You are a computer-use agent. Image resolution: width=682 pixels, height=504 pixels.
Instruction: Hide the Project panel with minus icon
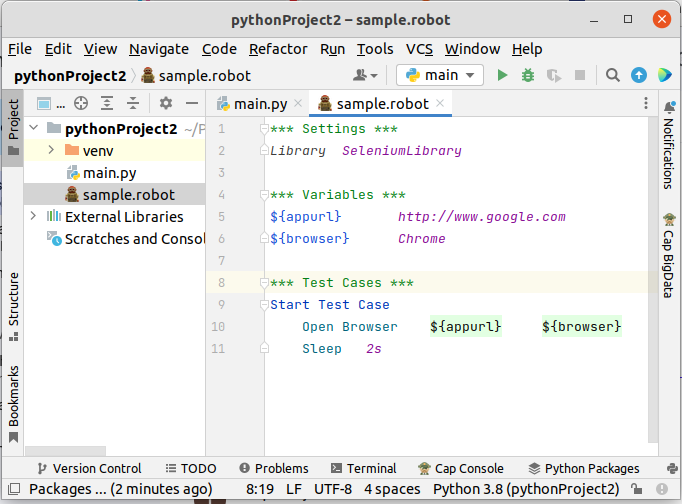(191, 103)
